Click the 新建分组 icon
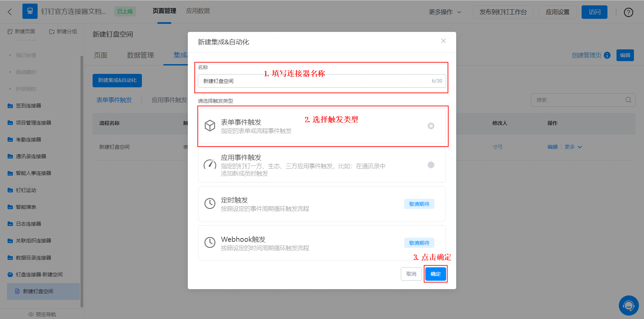644x319 pixels. (52, 32)
